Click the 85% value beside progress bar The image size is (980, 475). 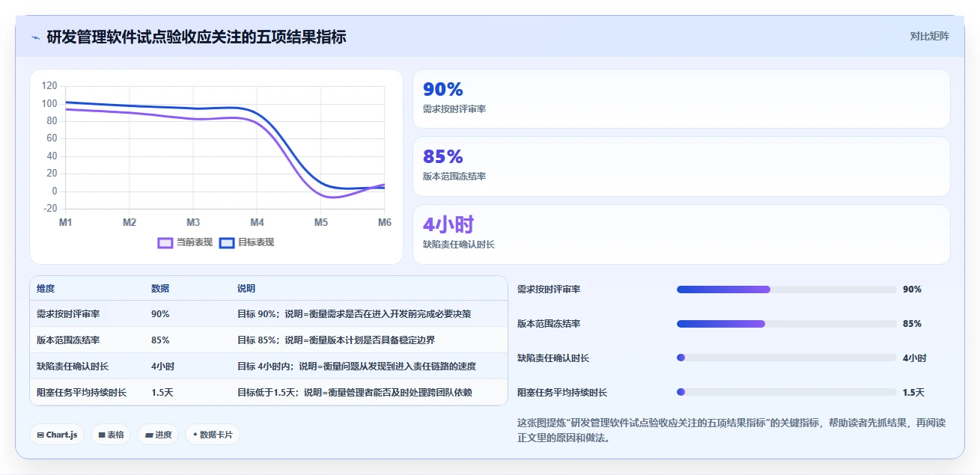click(x=912, y=324)
